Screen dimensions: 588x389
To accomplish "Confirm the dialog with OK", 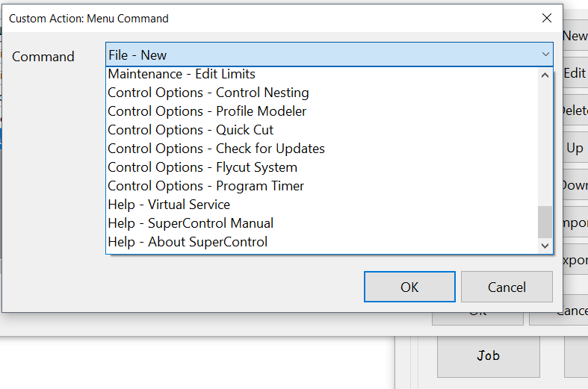I will tap(409, 287).
